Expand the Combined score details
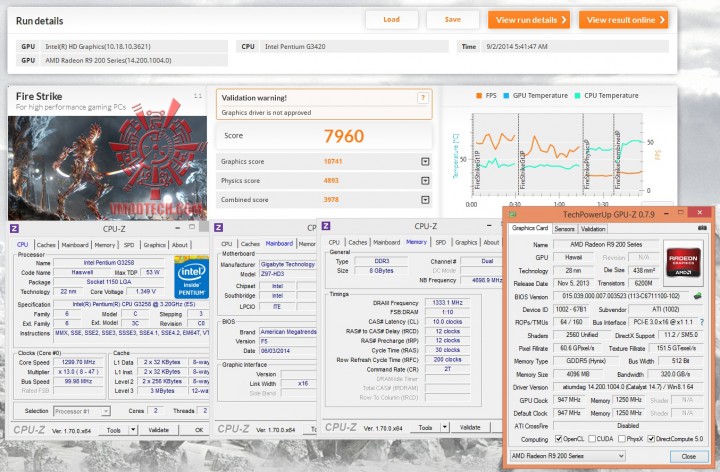This screenshot has height=472, width=720. point(425,200)
